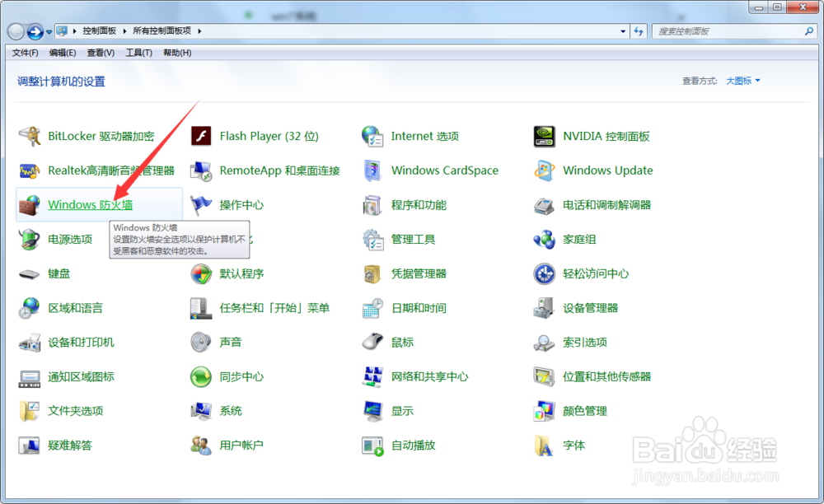Open the 电话和调制解调器 icon
Screen dimensions: 824x504
(544, 205)
